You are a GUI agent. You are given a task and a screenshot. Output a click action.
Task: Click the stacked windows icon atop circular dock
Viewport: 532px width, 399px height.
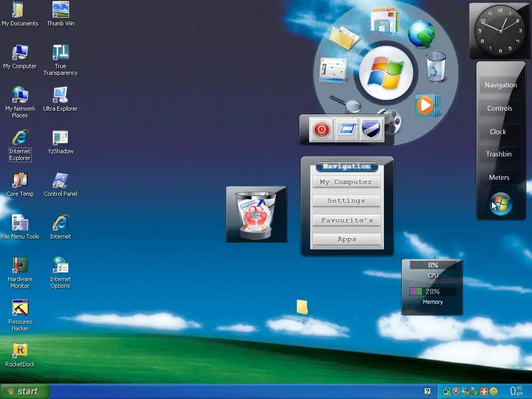tap(385, 20)
